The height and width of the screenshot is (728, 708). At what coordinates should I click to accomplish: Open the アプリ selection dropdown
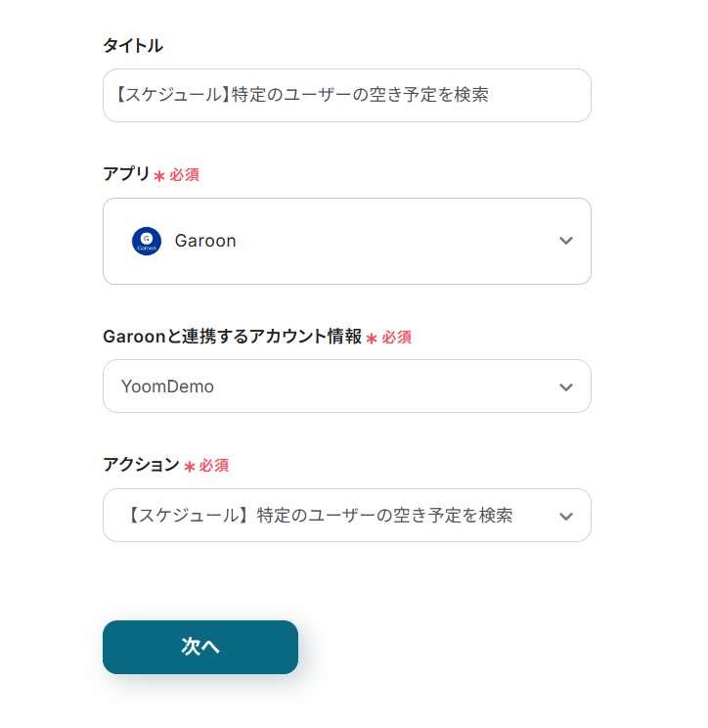click(346, 241)
